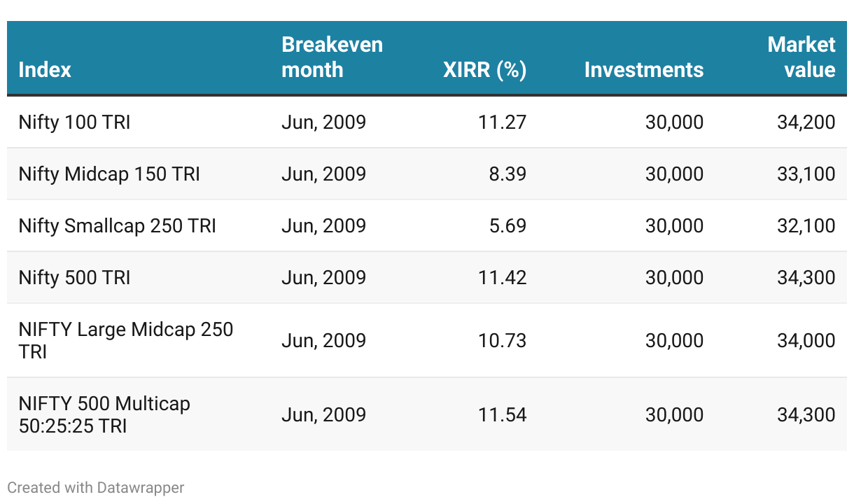Select the Nifty 100 TRI row label
Viewport: 854px width, 504px height.
point(74,122)
